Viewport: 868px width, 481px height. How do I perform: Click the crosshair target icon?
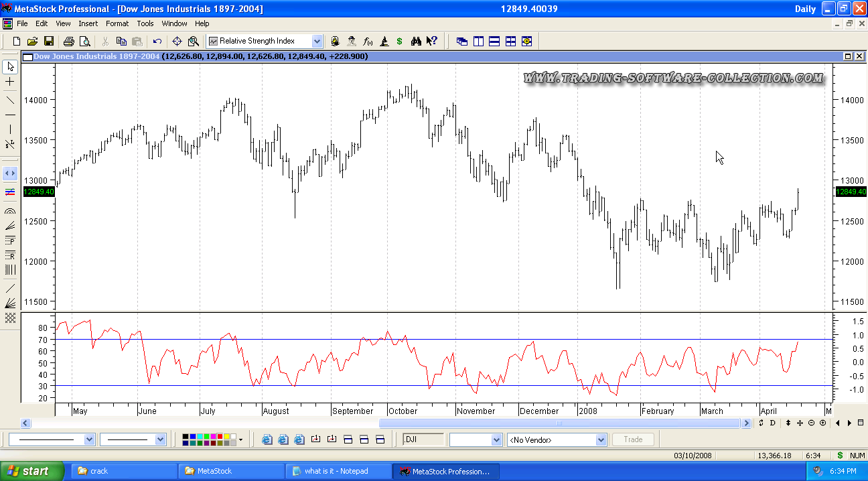[177, 42]
